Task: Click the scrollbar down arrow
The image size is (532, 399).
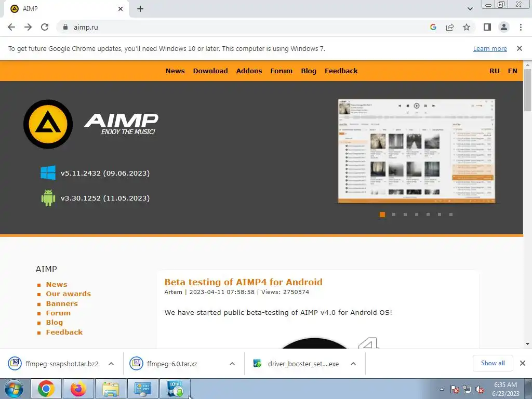Action: 527,344
